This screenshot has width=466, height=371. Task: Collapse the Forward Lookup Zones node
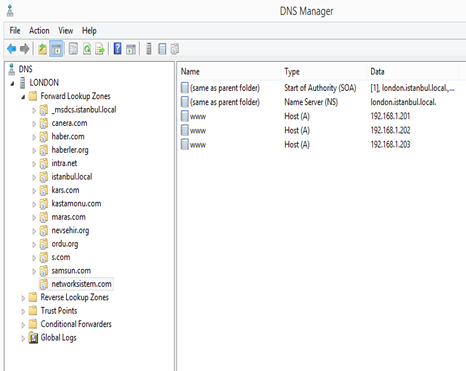point(23,97)
